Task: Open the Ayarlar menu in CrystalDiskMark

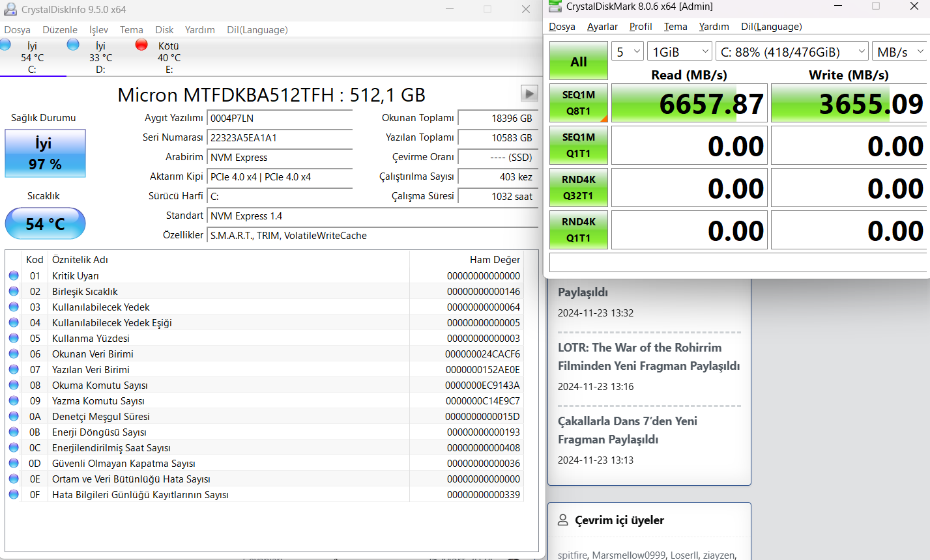Action: pyautogui.click(x=602, y=27)
